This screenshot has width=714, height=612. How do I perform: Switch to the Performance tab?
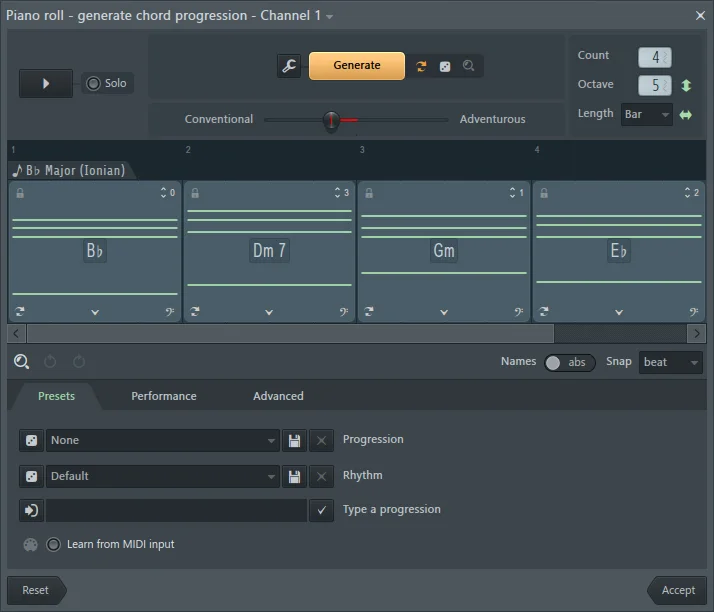(164, 396)
